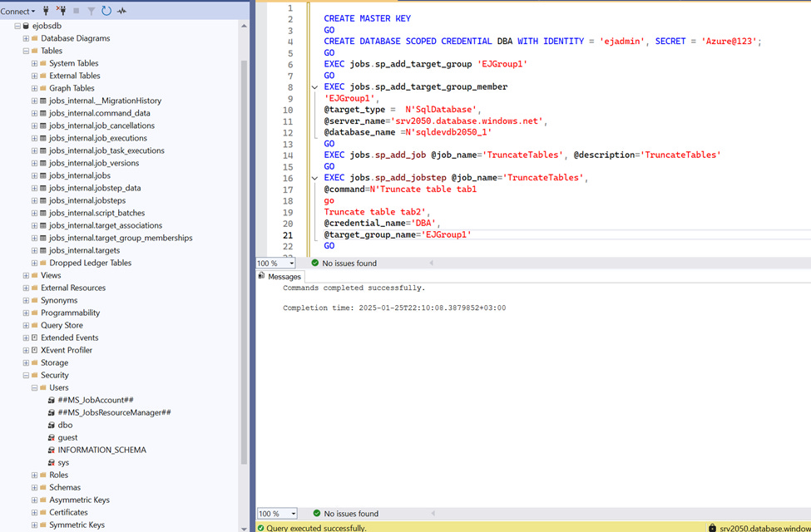The width and height of the screenshot is (811, 532).
Task: Select the Asymmetric Keys folder
Action: point(80,500)
